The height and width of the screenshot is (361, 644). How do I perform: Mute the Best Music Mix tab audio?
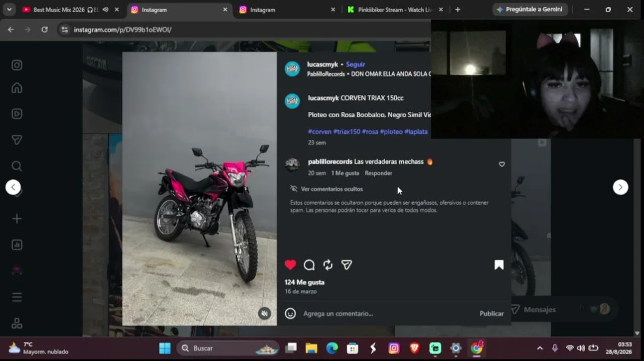coord(105,10)
